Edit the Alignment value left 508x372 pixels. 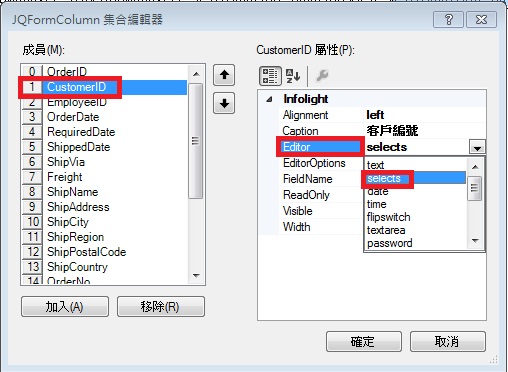(x=425, y=115)
